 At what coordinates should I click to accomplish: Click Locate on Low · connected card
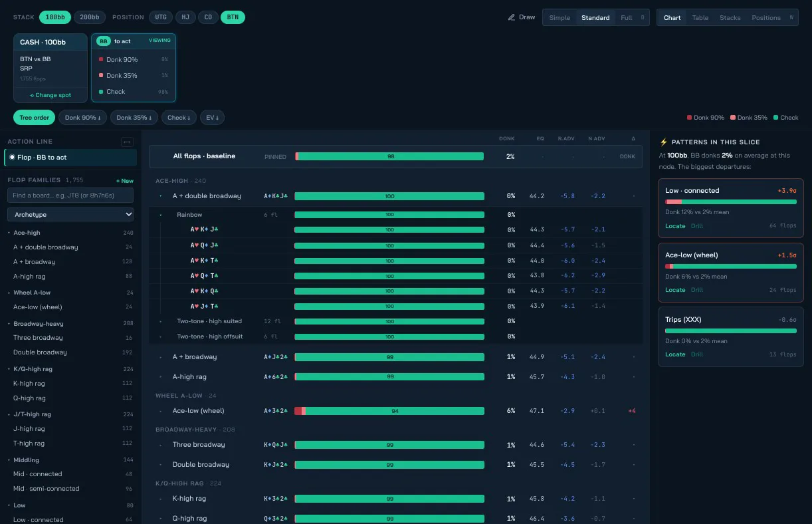(675, 226)
